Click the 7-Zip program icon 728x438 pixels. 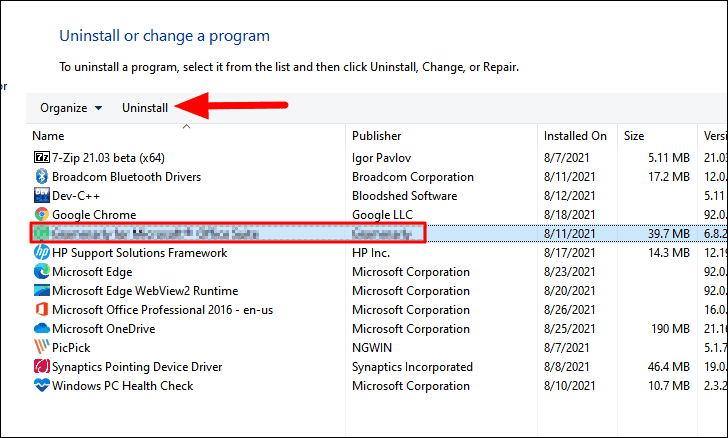pyautogui.click(x=42, y=157)
